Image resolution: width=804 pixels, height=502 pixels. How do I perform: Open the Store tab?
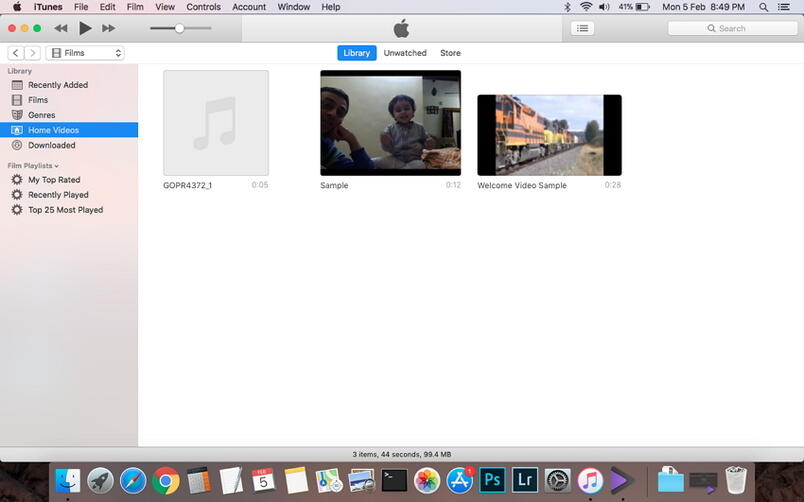(x=450, y=53)
